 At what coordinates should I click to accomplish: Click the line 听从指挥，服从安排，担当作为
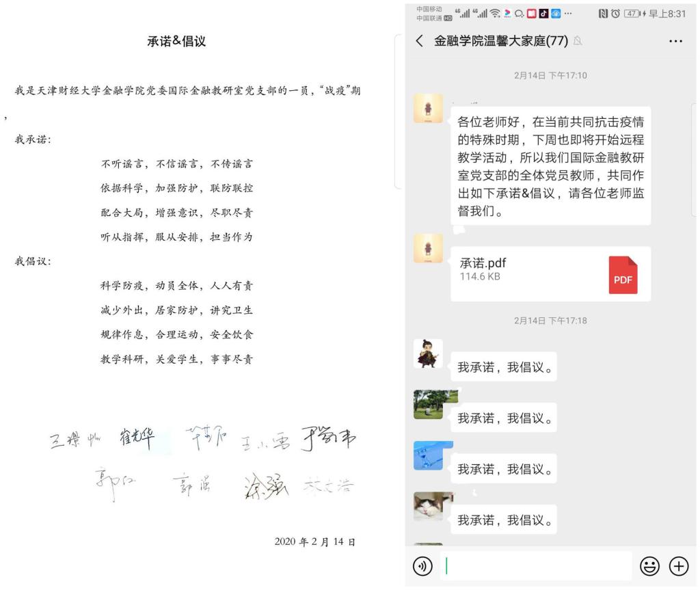pos(177,237)
